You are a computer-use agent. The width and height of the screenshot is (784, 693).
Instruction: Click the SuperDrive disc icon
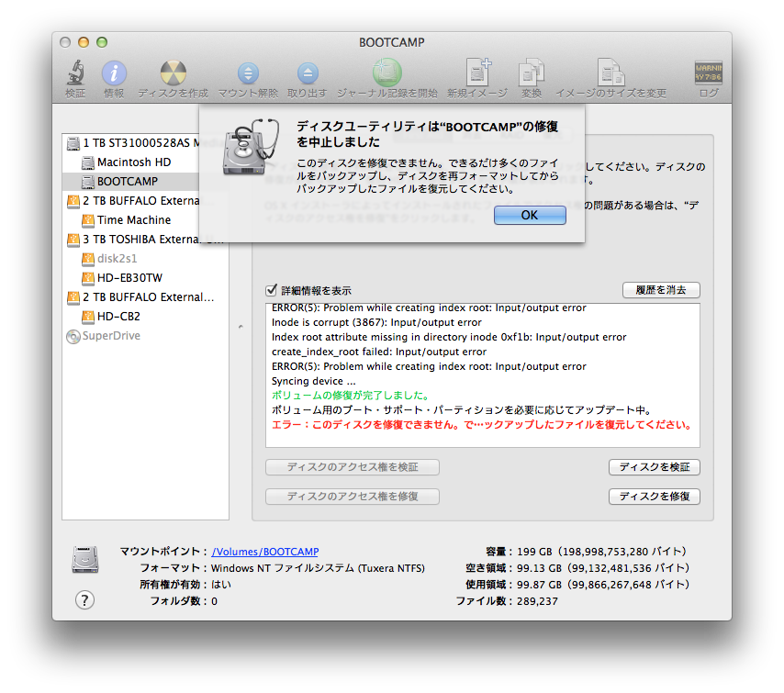[73, 337]
